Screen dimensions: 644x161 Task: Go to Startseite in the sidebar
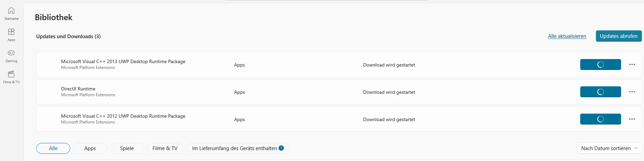(x=11, y=14)
